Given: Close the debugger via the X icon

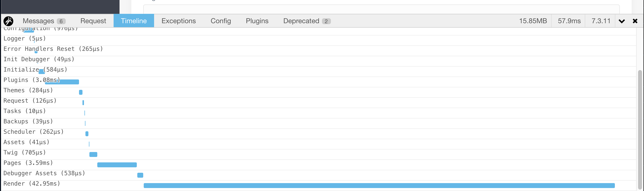Looking at the screenshot, I should click(635, 21).
